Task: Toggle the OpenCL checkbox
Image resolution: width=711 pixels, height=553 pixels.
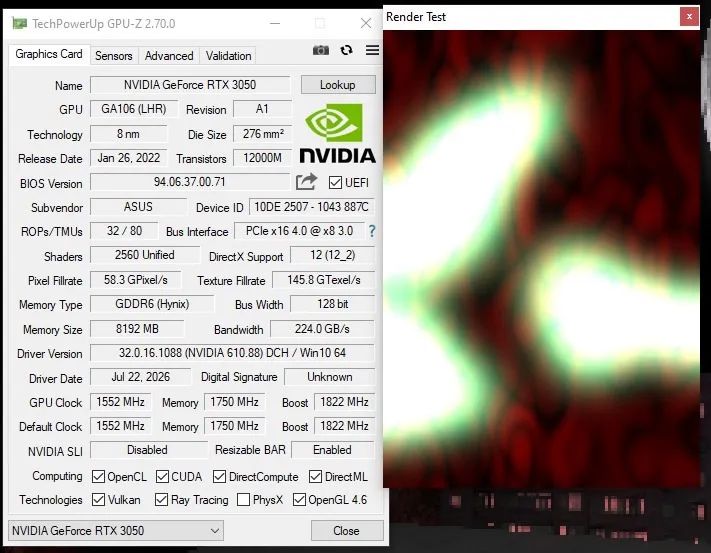Action: pyautogui.click(x=98, y=476)
